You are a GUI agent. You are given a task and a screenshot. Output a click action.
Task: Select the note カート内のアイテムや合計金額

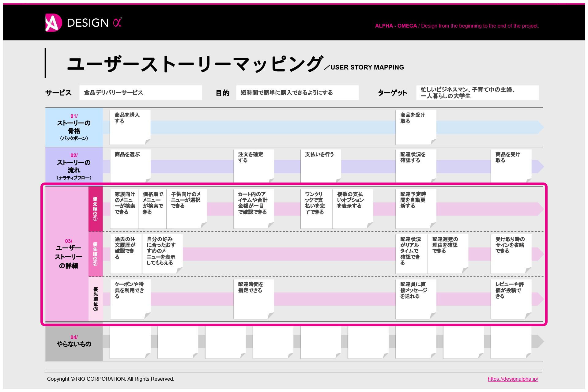coord(254,209)
